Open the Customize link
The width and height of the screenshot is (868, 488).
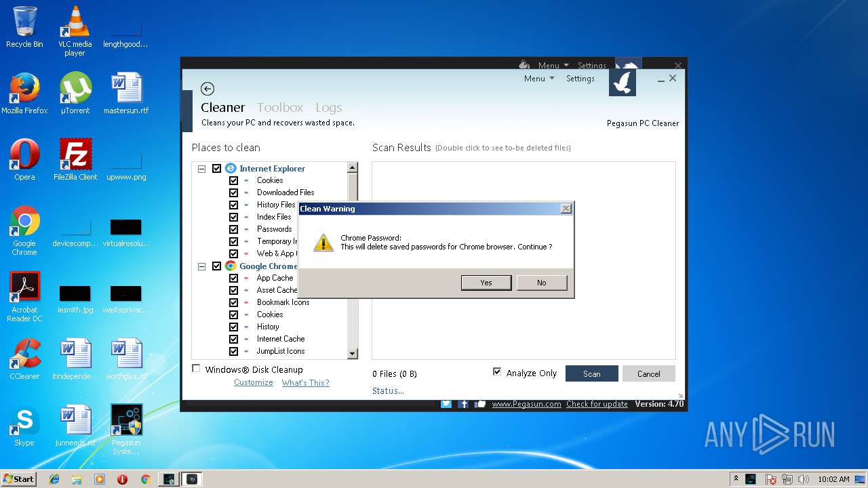[254, 382]
